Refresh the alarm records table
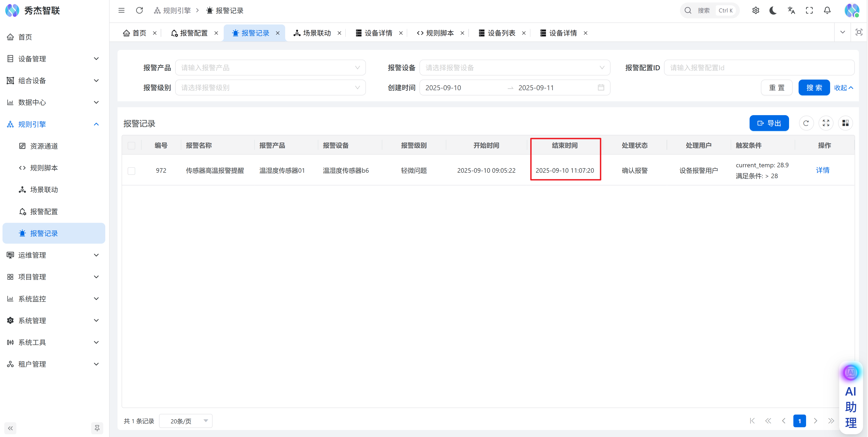 pos(806,123)
